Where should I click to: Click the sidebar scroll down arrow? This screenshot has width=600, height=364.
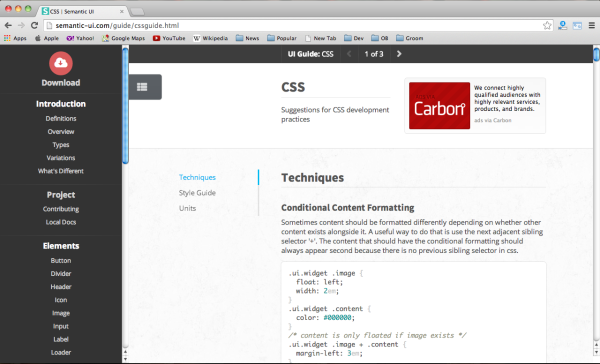(125, 359)
